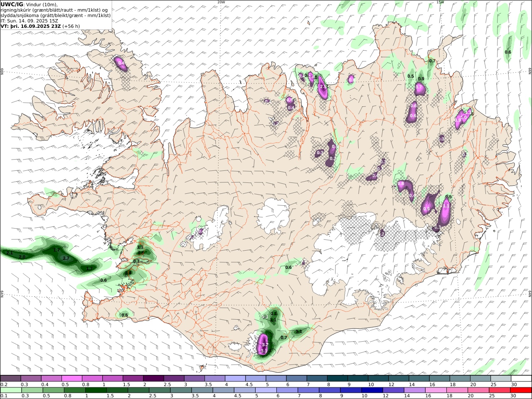Click the '0.2' label in snow legend
The width and height of the screenshot is (532, 399).
(x=4, y=384)
